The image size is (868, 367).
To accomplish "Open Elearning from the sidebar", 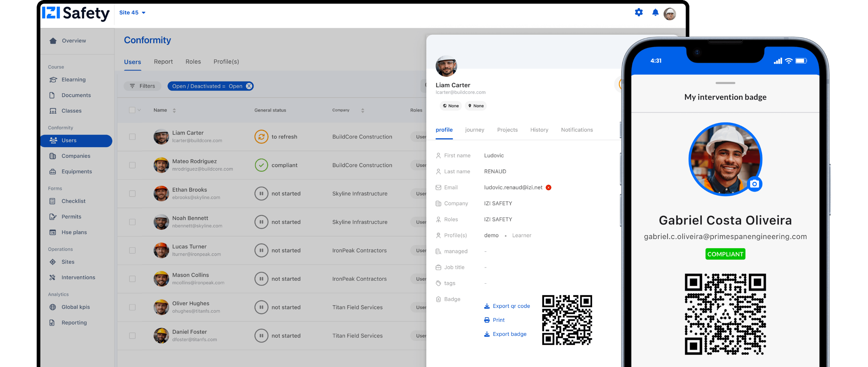I will click(x=73, y=80).
